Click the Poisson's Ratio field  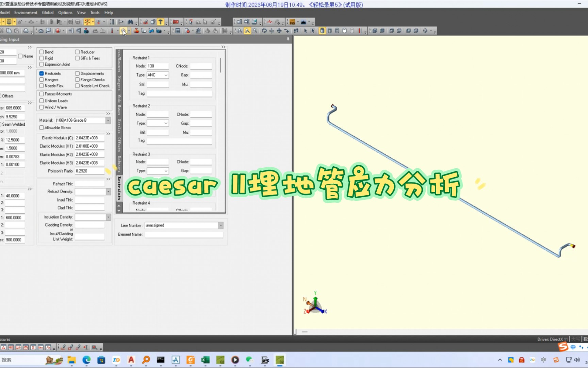coord(90,171)
